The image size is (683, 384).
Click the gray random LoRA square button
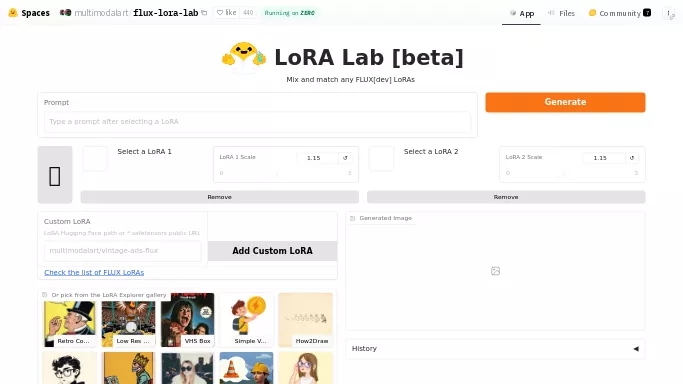55,175
